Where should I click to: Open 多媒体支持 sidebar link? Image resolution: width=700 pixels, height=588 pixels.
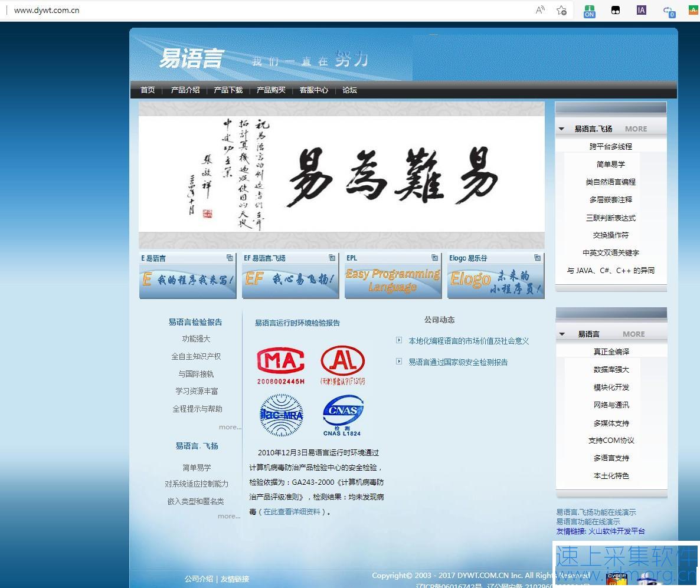[x=611, y=423]
